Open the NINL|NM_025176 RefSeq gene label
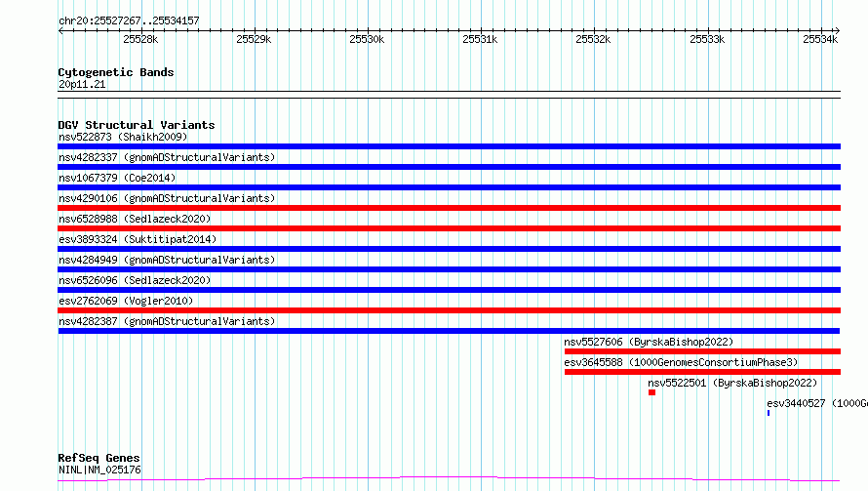868x491 pixels. (99, 470)
